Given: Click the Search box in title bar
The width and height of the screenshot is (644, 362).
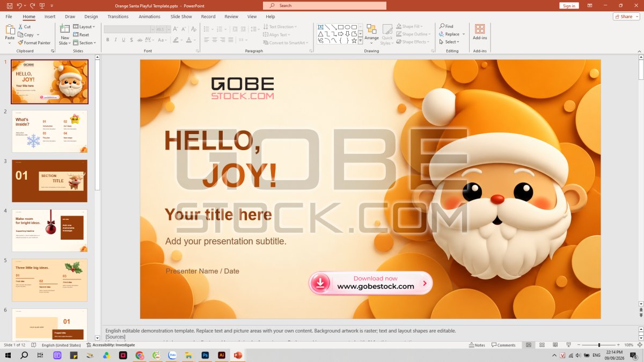Looking at the screenshot, I should (x=325, y=5).
